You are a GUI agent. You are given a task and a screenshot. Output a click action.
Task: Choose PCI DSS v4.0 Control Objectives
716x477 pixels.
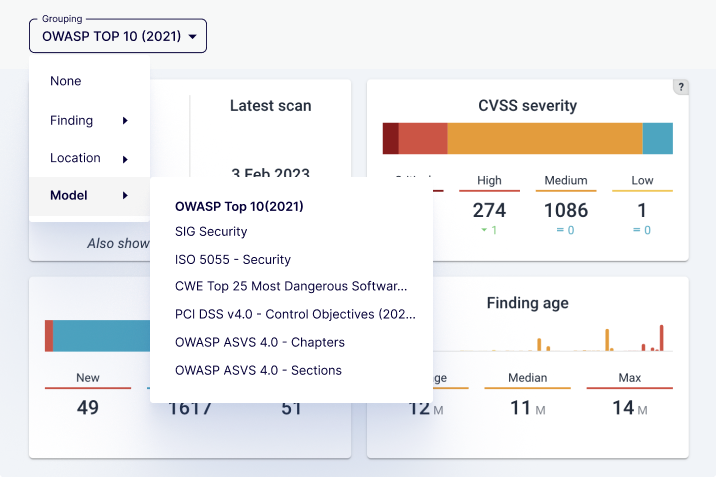tap(295, 314)
